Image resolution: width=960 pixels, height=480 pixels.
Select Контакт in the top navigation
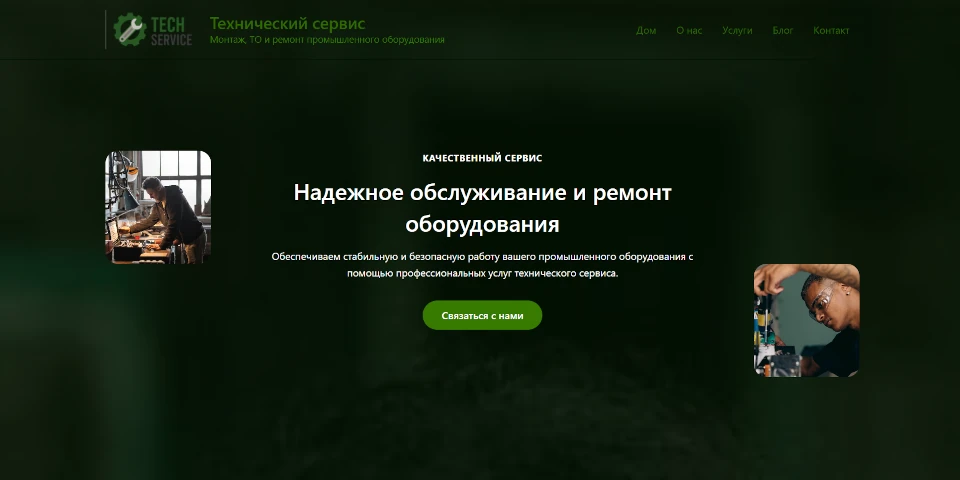pos(831,30)
